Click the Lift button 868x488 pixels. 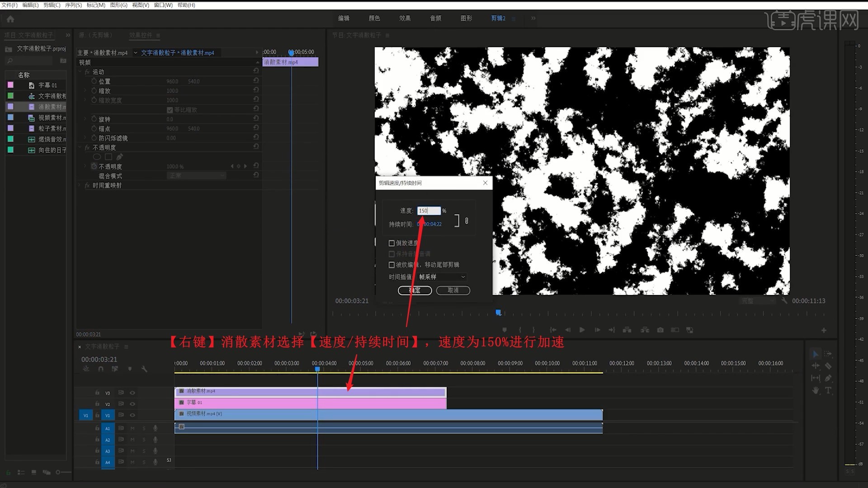[627, 330]
